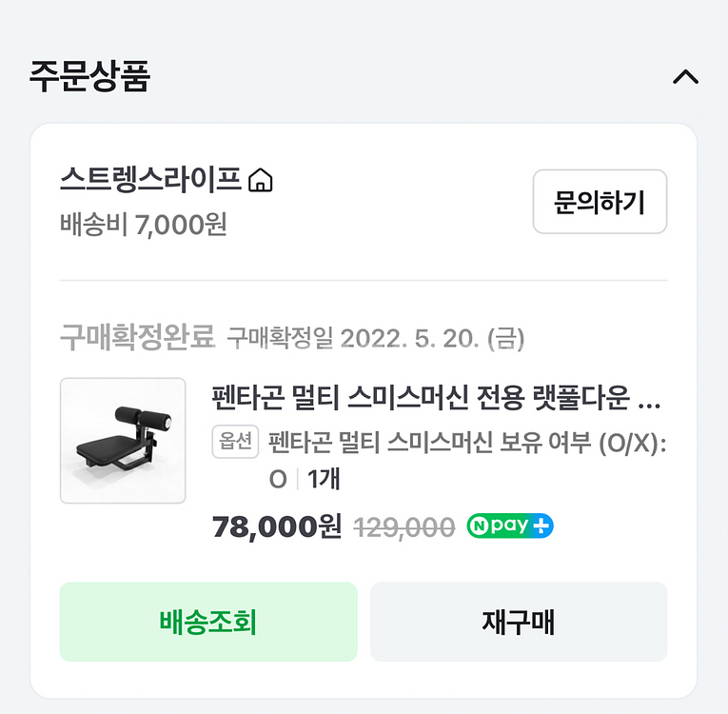Click the 배송비 7,000원 shipping fee text
Image resolution: width=728 pixels, height=714 pixels.
(143, 226)
